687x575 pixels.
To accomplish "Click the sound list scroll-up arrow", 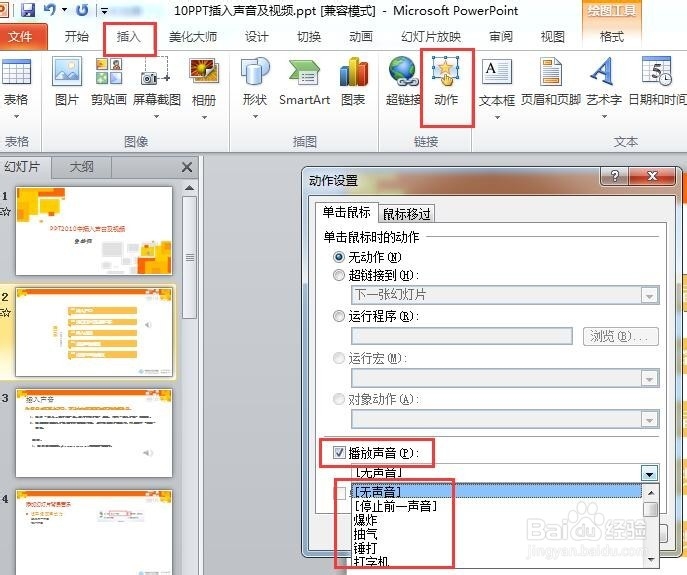I will click(x=651, y=493).
